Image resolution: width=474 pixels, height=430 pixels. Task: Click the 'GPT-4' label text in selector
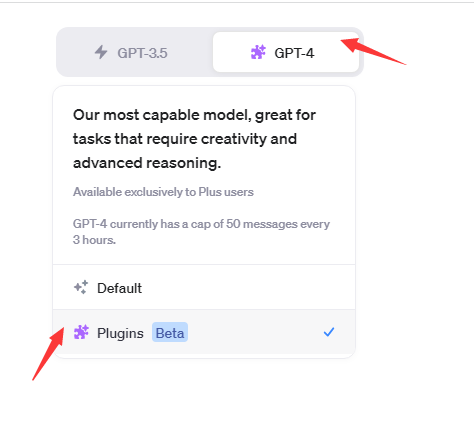click(294, 53)
